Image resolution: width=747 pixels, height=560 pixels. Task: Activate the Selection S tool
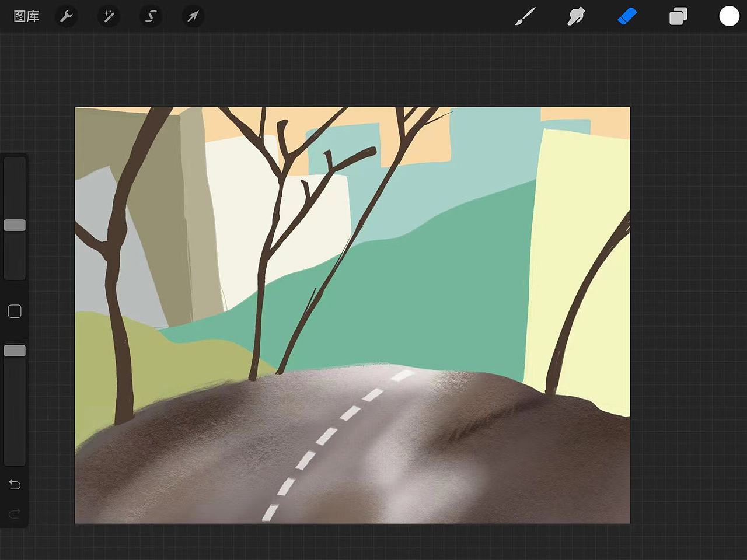(151, 16)
